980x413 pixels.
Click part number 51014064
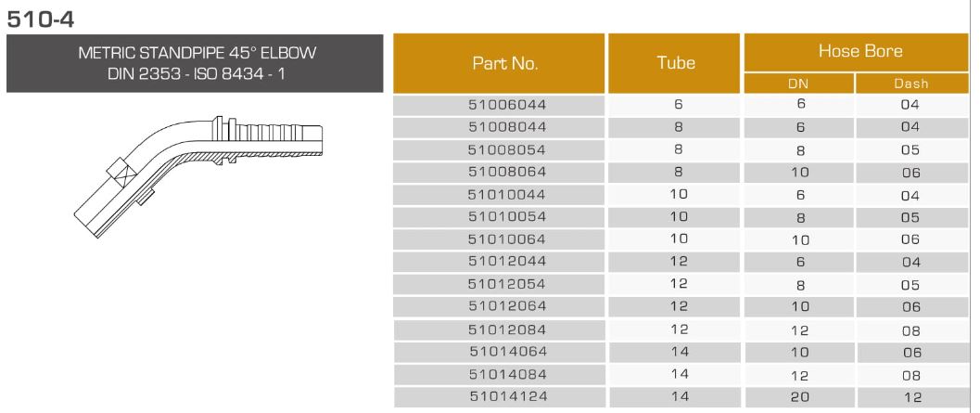coord(507,352)
